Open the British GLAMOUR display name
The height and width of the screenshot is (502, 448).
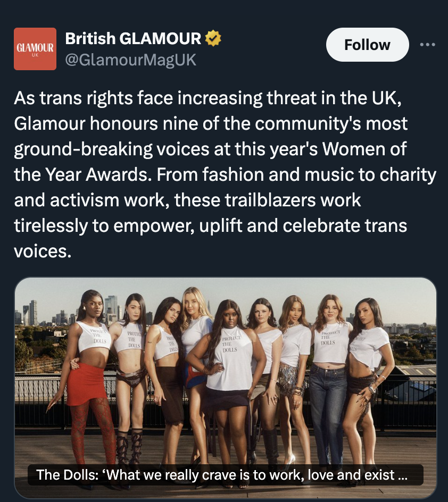point(133,38)
